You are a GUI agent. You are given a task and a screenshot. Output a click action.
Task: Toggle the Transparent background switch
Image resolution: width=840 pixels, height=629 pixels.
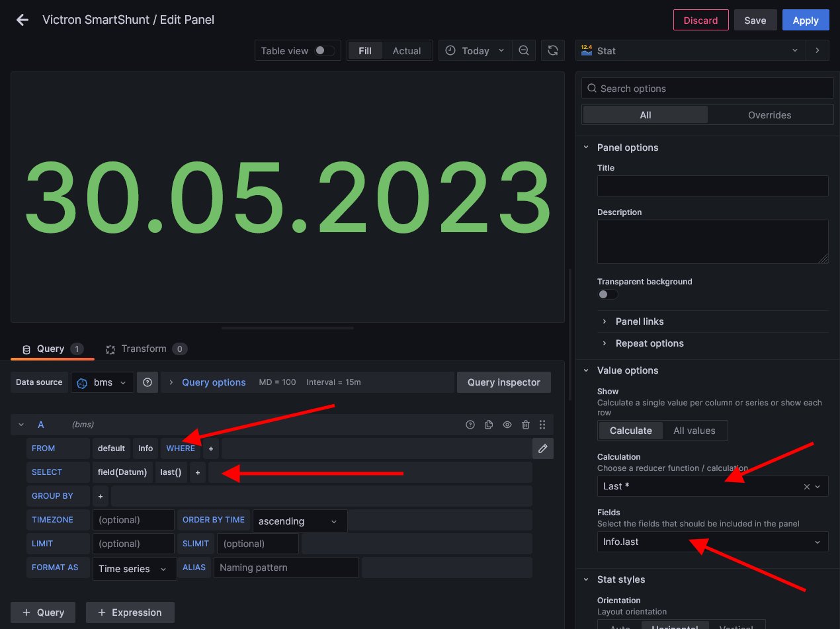607,294
